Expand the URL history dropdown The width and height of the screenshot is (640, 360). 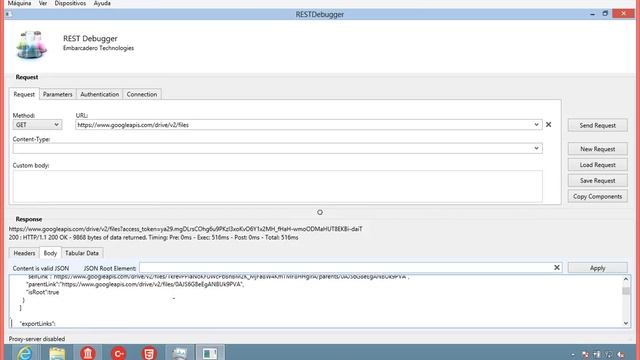tap(536, 124)
